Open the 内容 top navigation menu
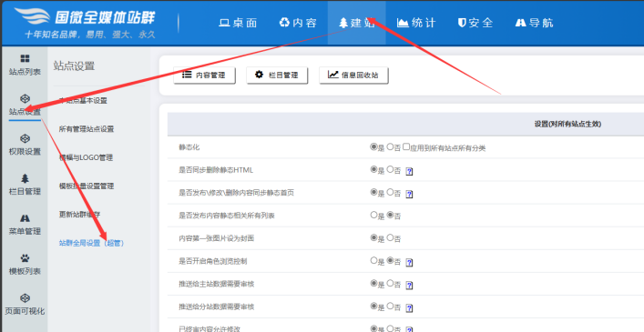This screenshot has height=332, width=644. [x=298, y=23]
